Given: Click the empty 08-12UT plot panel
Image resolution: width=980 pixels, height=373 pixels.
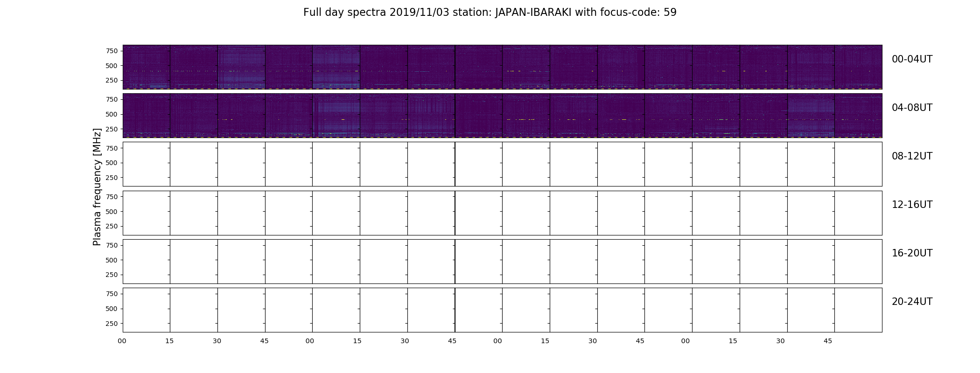Looking at the screenshot, I should 502,164.
